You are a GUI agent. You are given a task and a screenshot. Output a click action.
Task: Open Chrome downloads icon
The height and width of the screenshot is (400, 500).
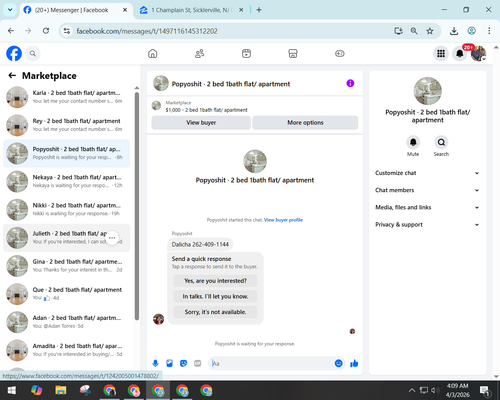click(454, 31)
